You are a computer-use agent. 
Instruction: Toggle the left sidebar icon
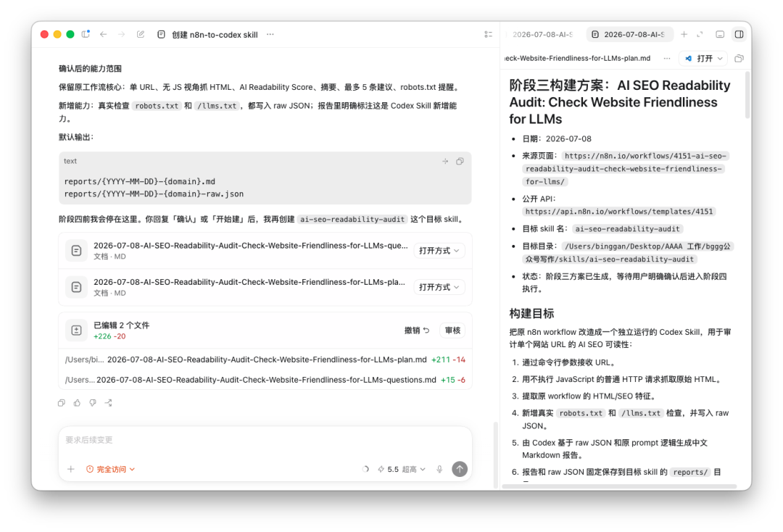pyautogui.click(x=86, y=35)
